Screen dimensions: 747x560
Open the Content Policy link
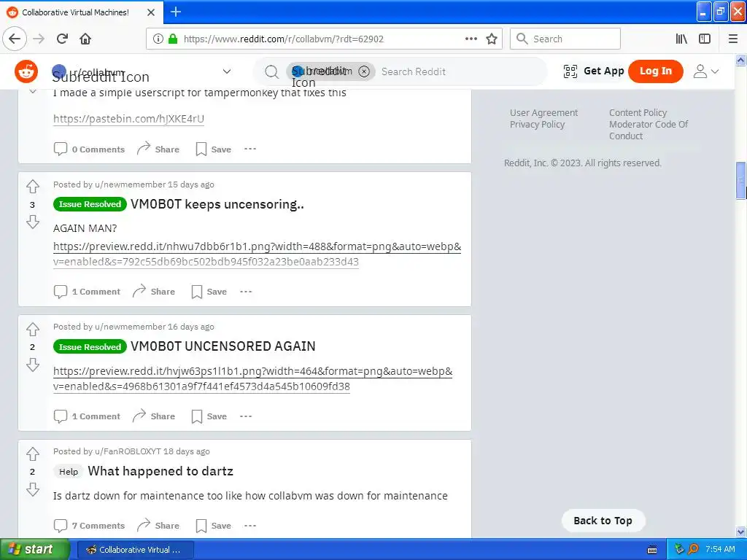pos(638,113)
